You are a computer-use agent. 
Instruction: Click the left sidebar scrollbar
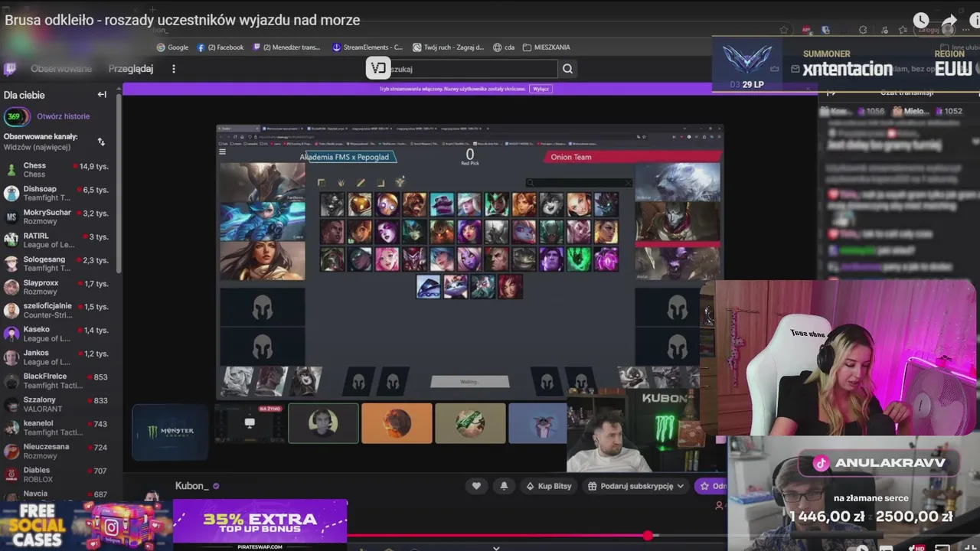point(119,184)
